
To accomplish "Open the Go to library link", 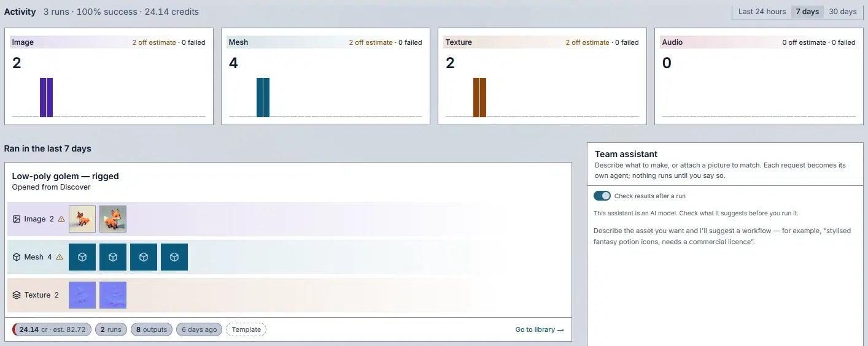I will 539,329.
